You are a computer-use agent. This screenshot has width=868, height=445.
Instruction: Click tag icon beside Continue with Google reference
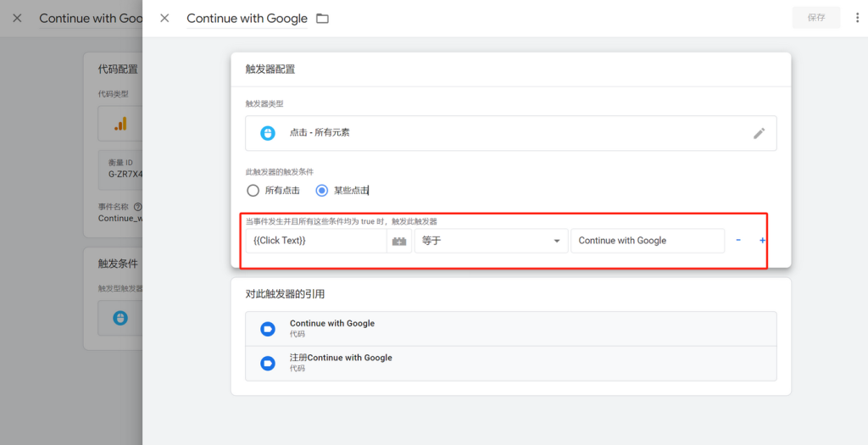(x=268, y=329)
